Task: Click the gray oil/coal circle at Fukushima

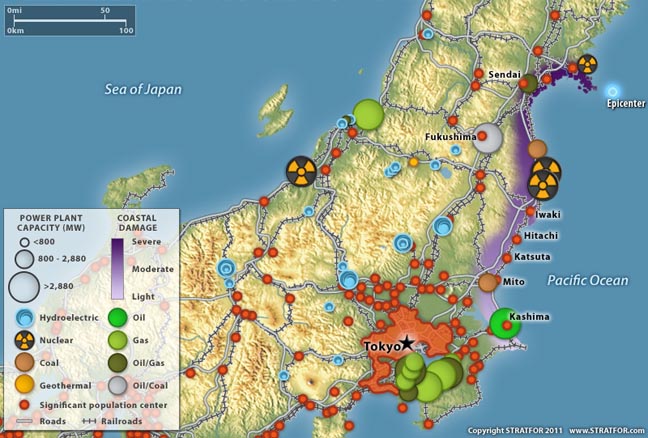Action: click(x=488, y=138)
